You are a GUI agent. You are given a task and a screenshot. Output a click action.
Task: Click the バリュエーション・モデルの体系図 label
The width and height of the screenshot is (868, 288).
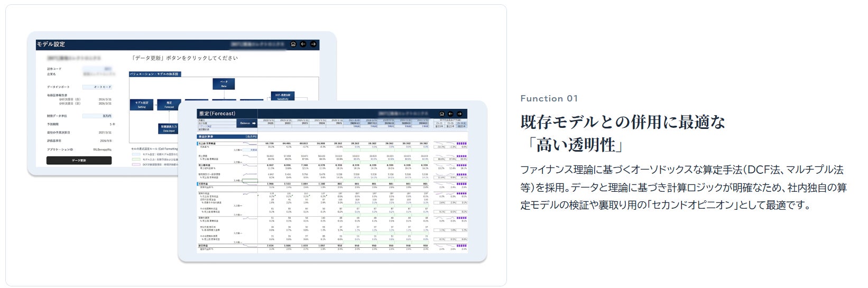click(154, 75)
